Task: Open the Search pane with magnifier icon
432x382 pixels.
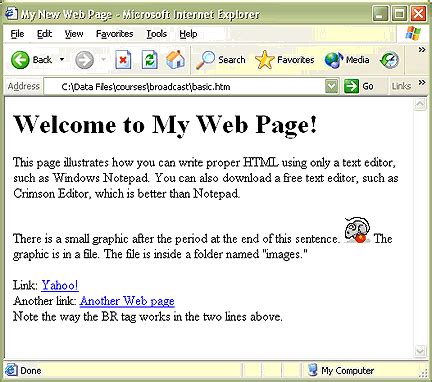Action: pos(205,60)
